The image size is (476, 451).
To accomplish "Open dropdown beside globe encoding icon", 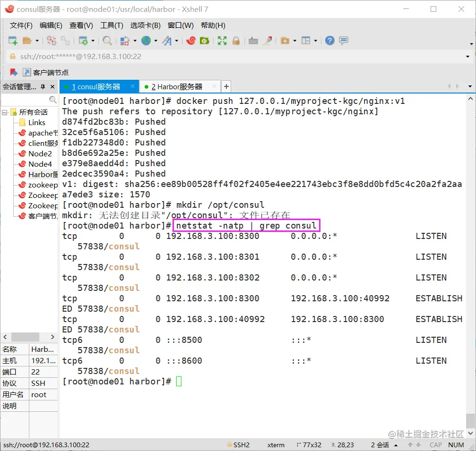I will [156, 40].
